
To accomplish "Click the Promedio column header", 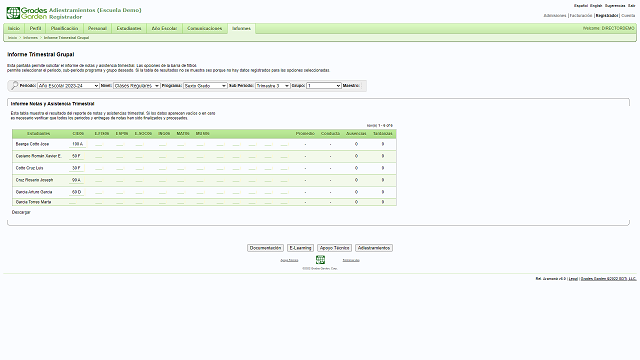I will (x=305, y=133).
